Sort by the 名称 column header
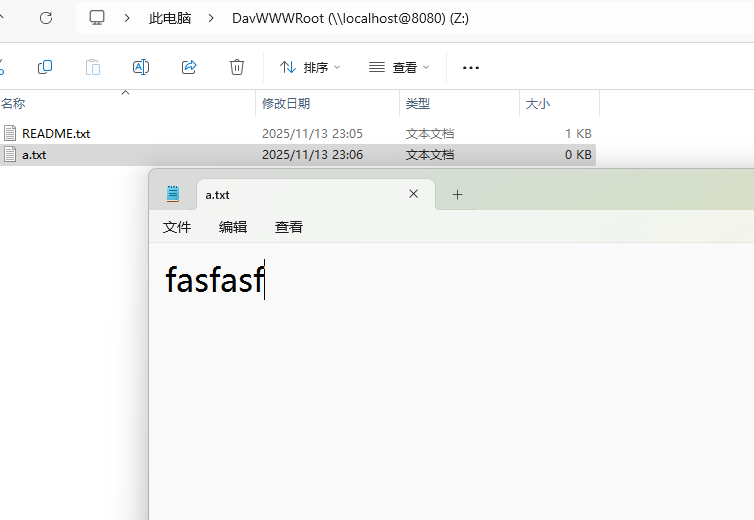The image size is (754, 520). click(13, 103)
